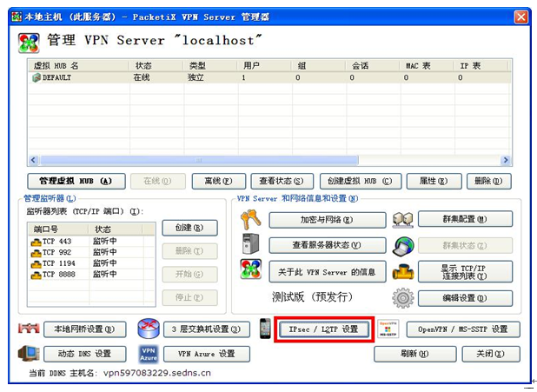
Task: Click the hub list scroll right arrow
Action: [x=506, y=160]
